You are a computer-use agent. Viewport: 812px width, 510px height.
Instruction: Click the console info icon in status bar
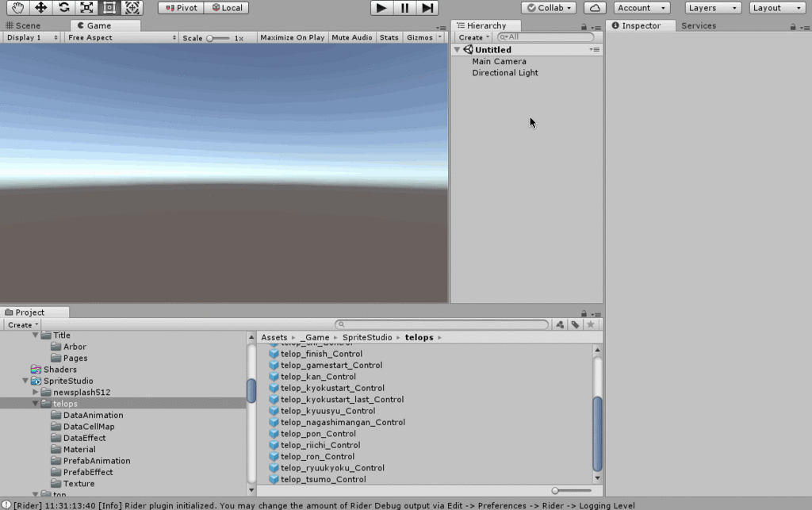tap(6, 505)
